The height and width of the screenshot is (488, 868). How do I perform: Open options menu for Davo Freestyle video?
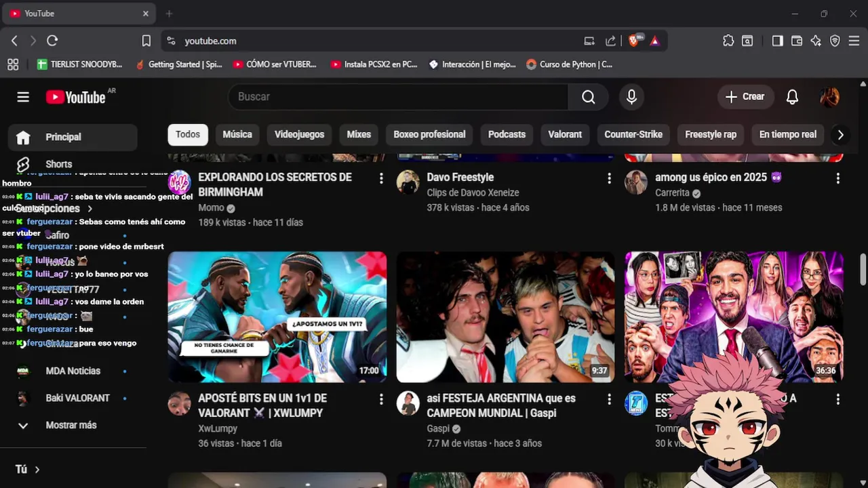[x=609, y=178]
